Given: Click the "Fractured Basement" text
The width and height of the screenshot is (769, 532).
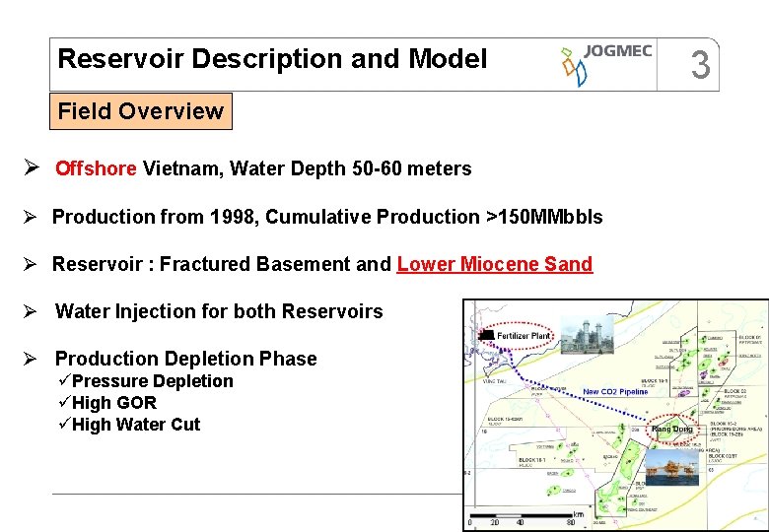Looking at the screenshot, I should (x=255, y=264).
